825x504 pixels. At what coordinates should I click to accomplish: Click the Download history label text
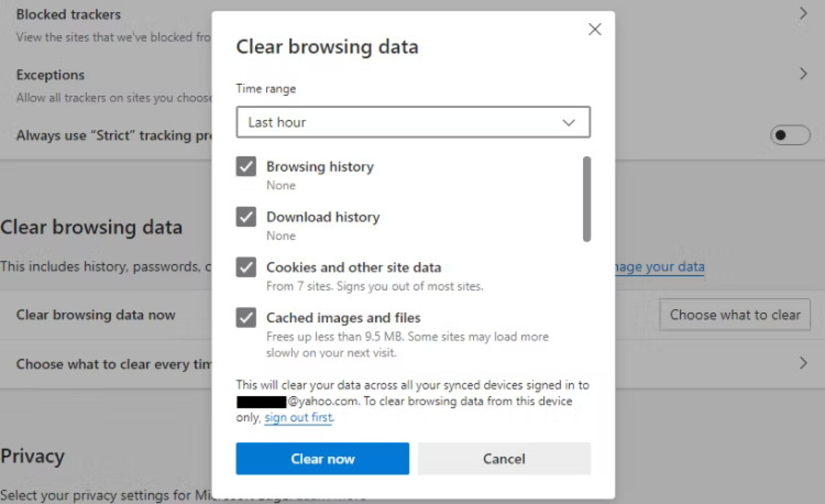[323, 217]
